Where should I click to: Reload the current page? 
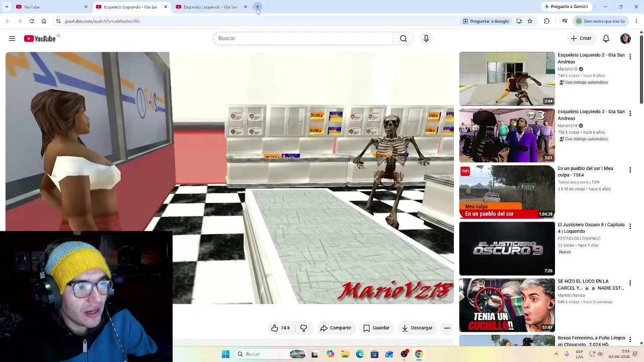[32, 21]
